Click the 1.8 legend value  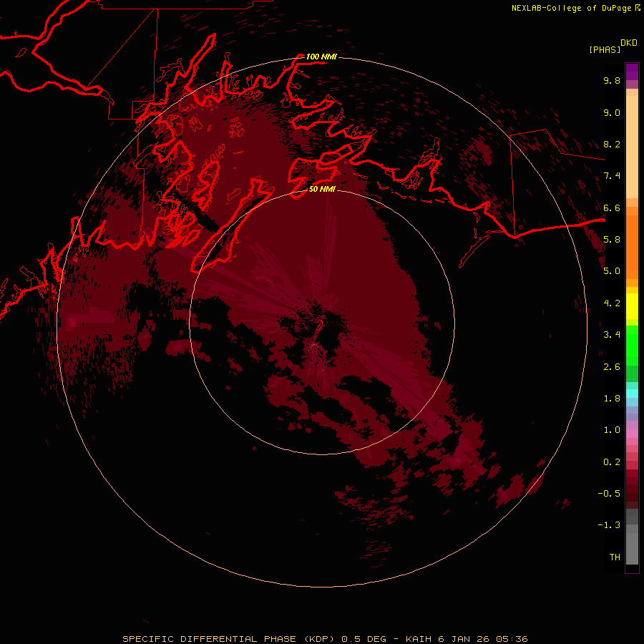(612, 399)
